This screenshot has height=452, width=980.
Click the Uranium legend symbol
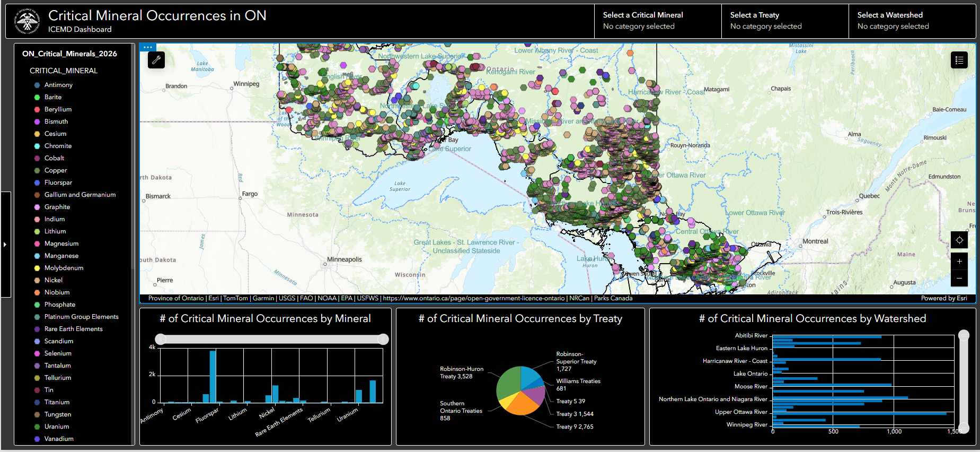pyautogui.click(x=37, y=427)
